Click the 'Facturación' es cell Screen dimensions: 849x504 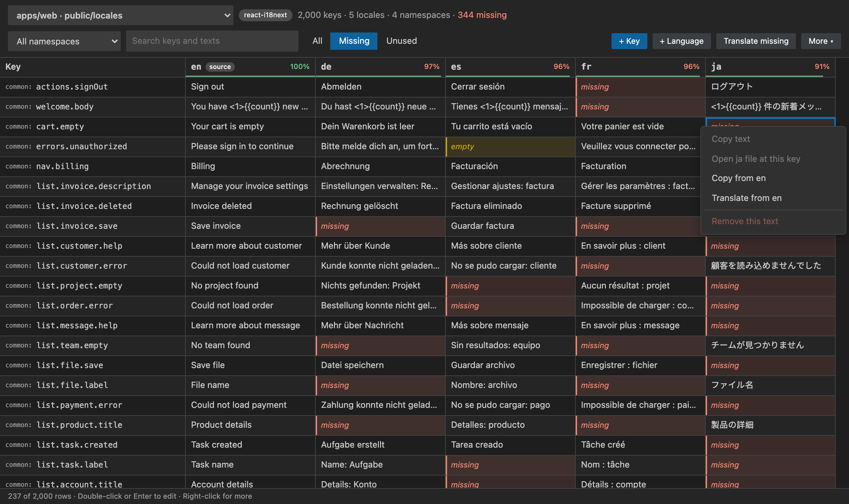[510, 166]
